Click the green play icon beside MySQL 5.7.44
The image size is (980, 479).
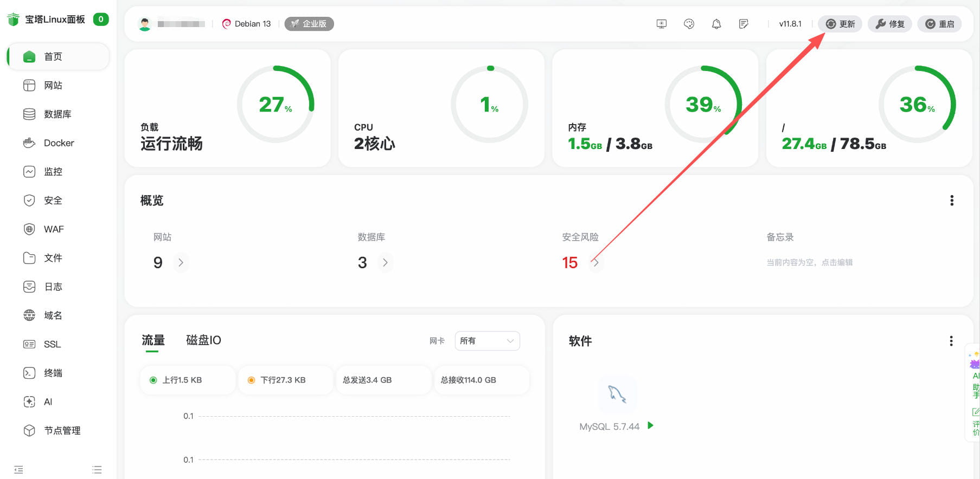pos(650,425)
